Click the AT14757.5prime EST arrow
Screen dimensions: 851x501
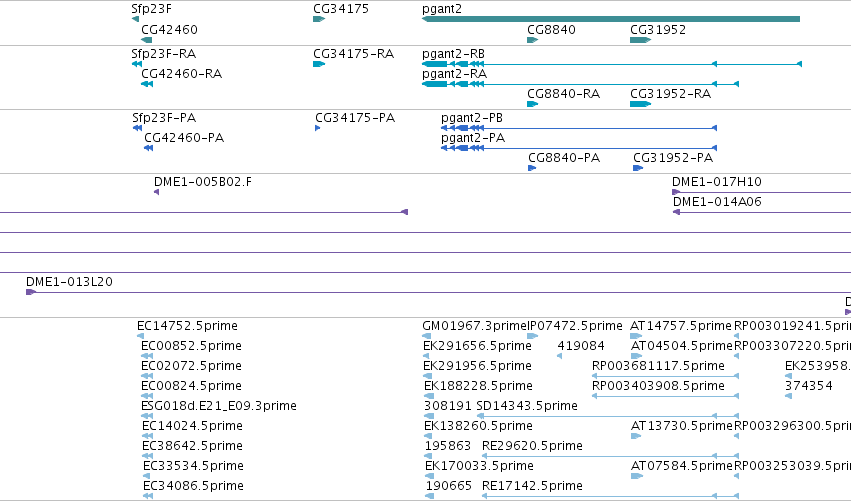[636, 336]
